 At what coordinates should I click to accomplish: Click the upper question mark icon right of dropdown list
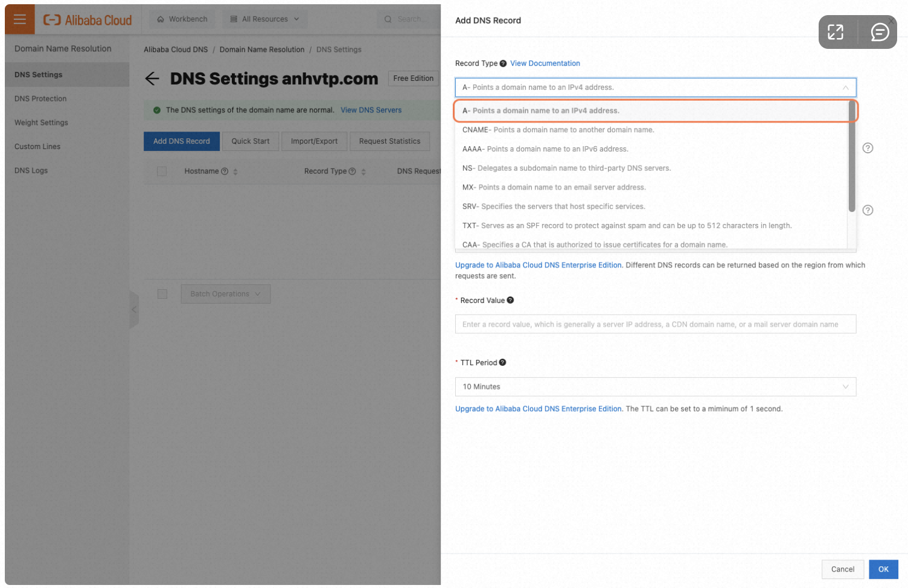[x=868, y=148]
